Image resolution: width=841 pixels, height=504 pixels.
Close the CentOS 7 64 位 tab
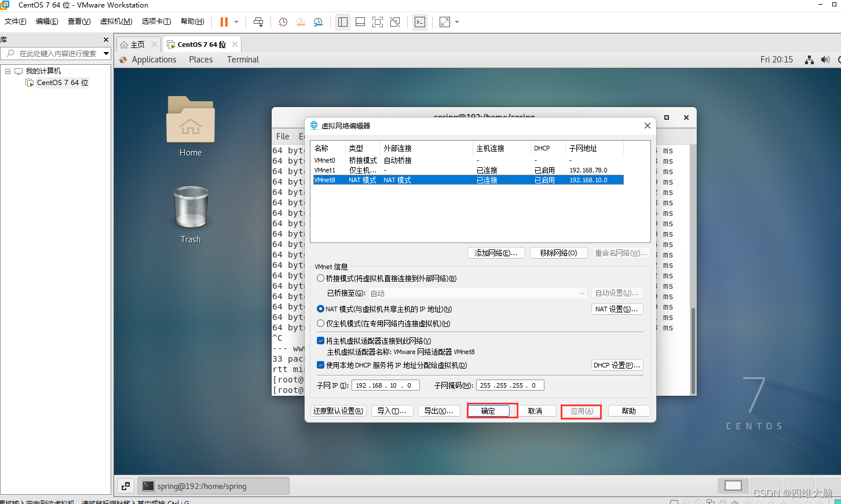pos(235,44)
